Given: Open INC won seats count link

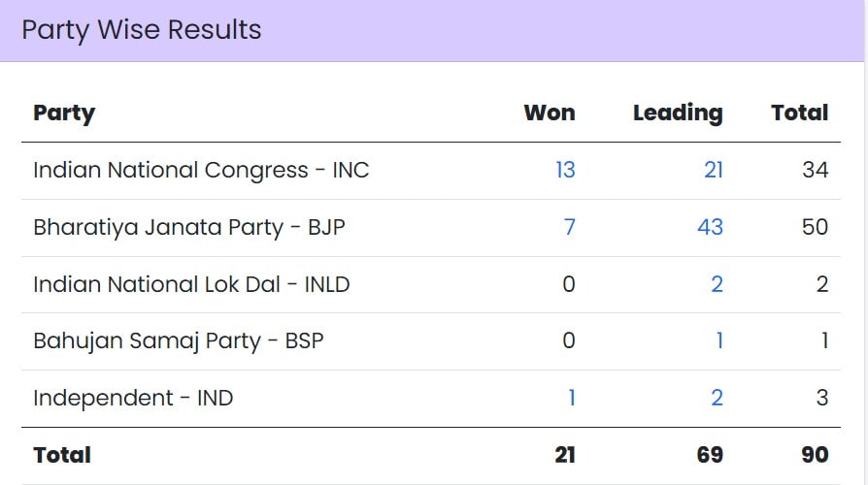Looking at the screenshot, I should [x=565, y=171].
